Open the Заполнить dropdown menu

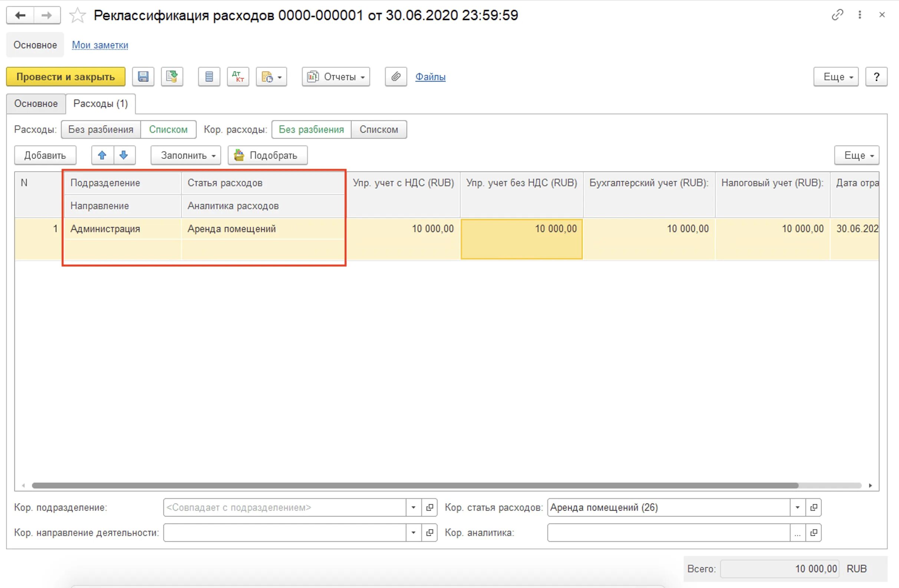tap(185, 155)
